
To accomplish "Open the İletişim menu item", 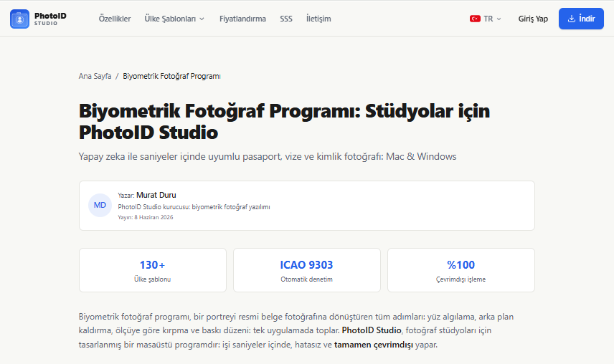I will 318,19.
